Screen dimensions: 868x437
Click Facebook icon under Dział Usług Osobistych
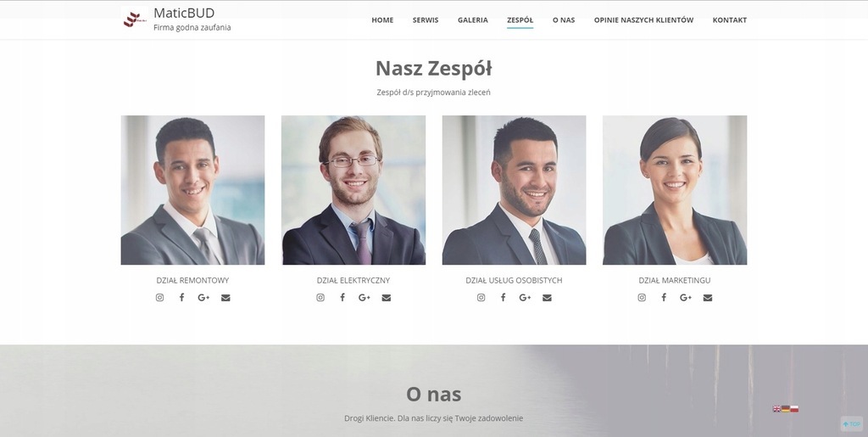point(503,298)
